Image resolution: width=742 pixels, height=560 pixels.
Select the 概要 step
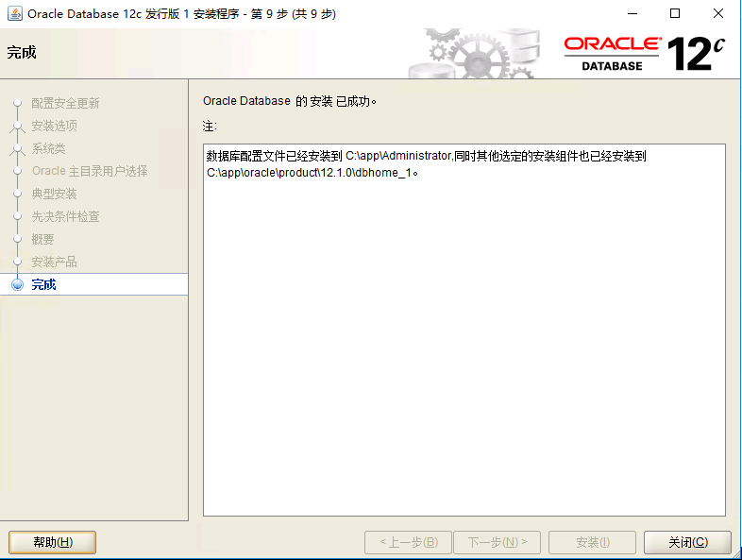tap(42, 239)
